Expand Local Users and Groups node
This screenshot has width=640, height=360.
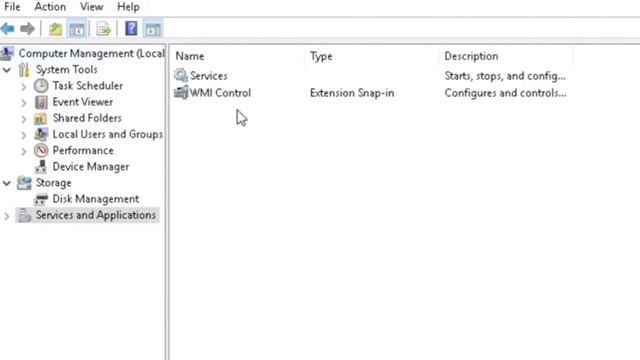click(x=24, y=135)
